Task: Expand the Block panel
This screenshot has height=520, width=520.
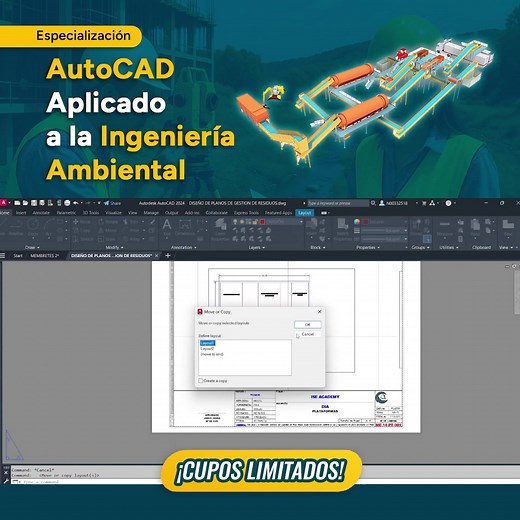Action: click(x=317, y=247)
